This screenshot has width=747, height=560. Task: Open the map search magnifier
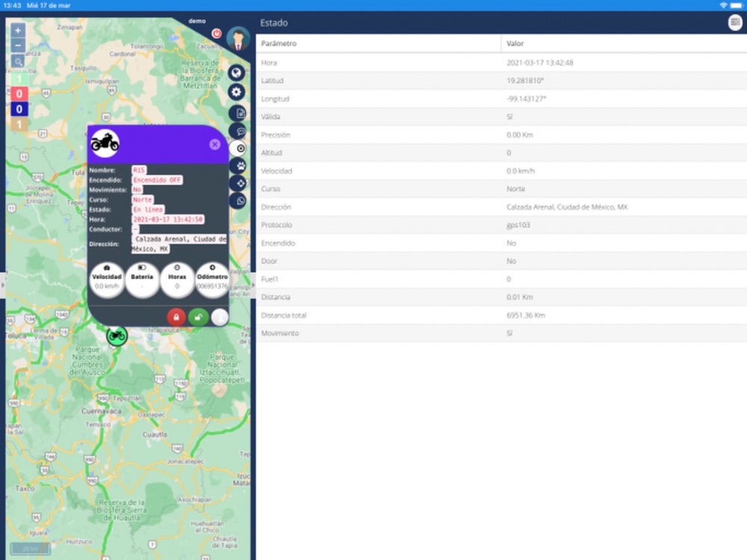point(18,61)
